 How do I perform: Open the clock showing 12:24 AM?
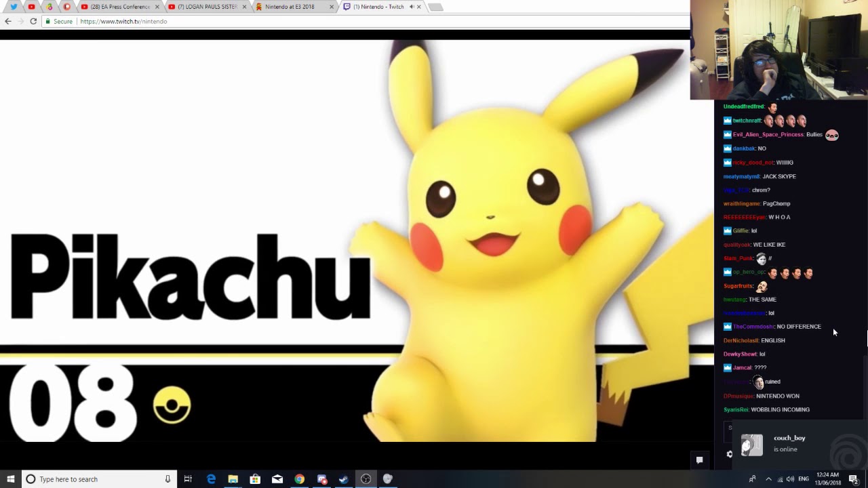coord(827,479)
